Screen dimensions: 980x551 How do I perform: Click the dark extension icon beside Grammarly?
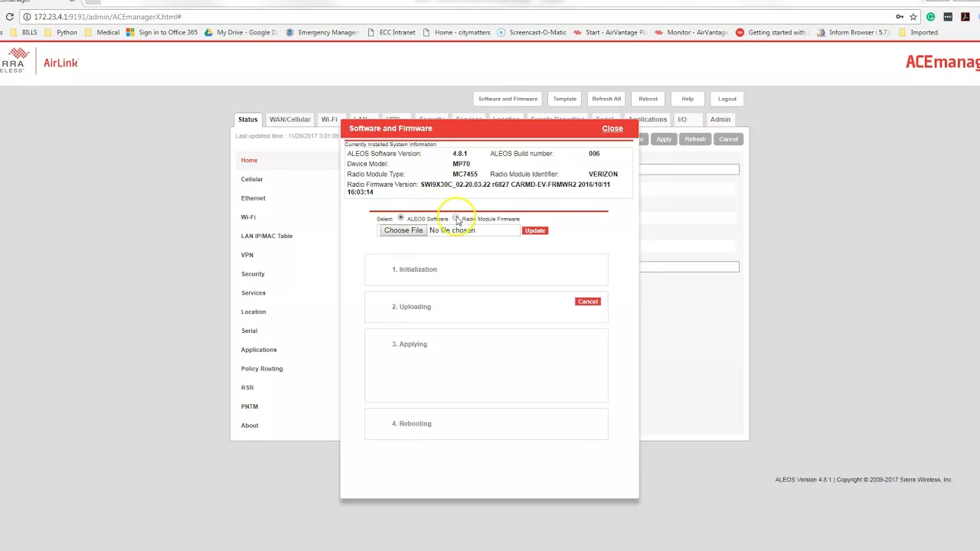(948, 17)
